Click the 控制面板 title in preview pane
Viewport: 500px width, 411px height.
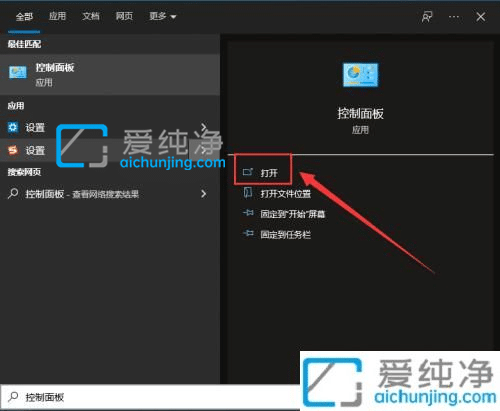click(360, 113)
